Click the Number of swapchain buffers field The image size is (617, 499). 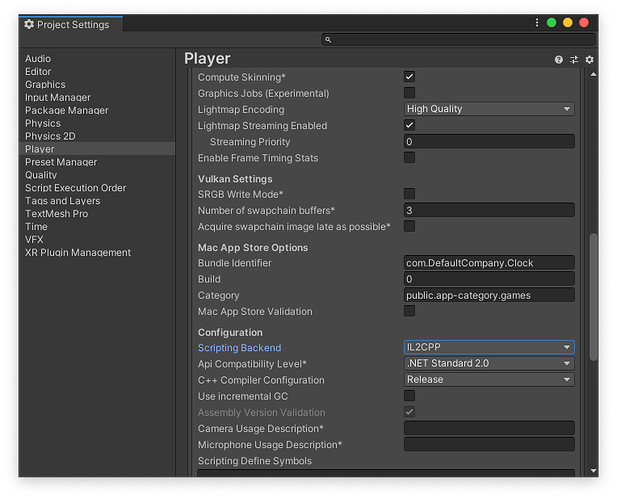488,210
